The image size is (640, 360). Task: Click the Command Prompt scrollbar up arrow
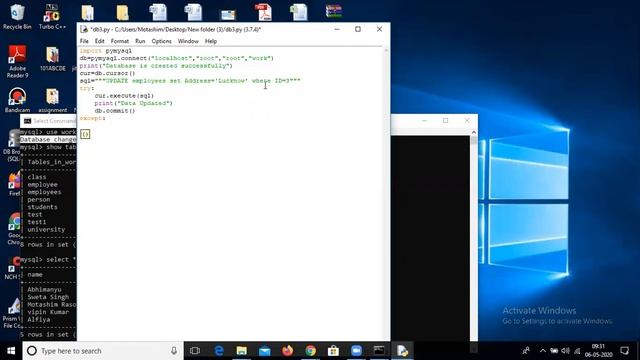473,132
